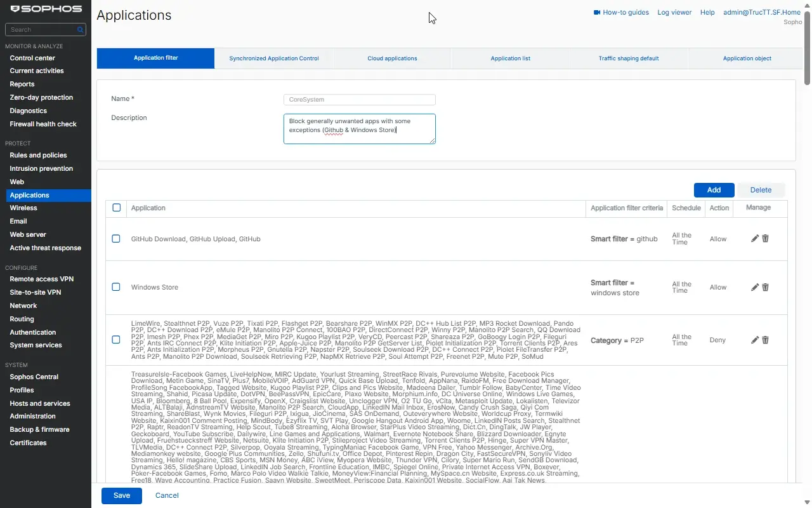Select all rules with header checkbox

coord(116,208)
